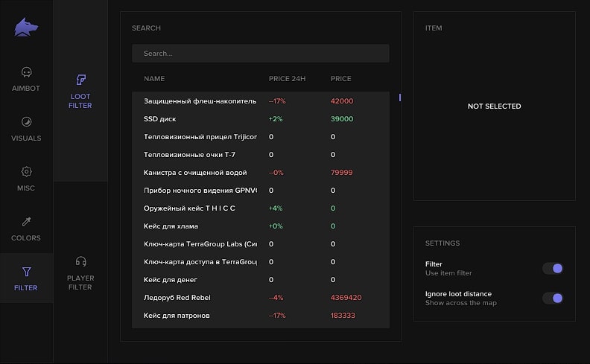The image size is (590, 364).
Task: Sort by Name column header
Action: pos(154,79)
